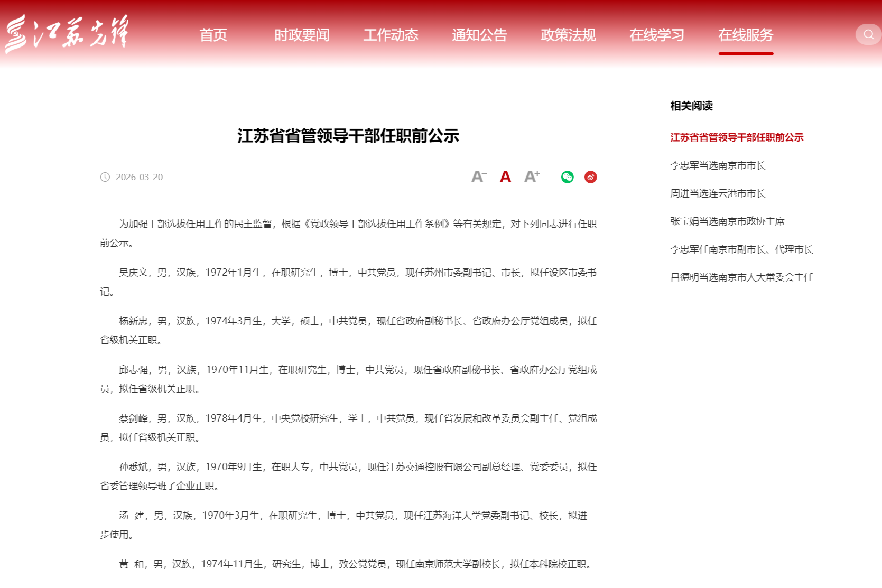Screen dimensions: 882x588
Task: Navigate to 政策法规 section
Action: pyautogui.click(x=568, y=35)
